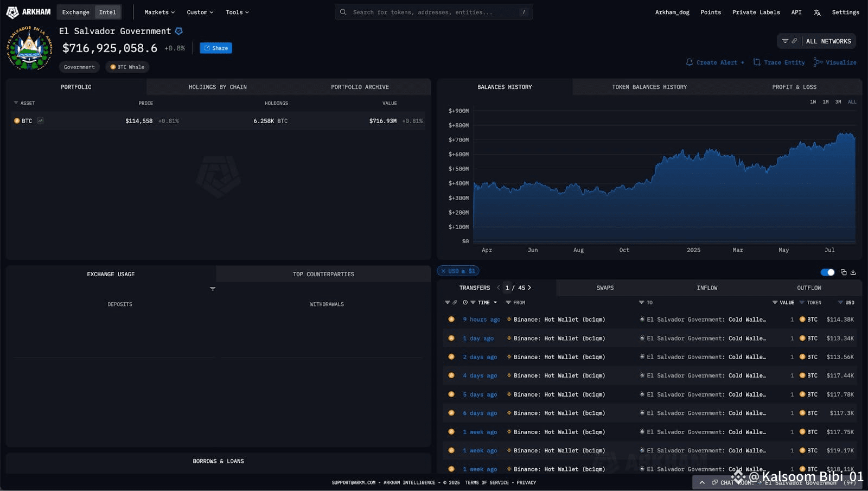The height and width of the screenshot is (491, 868).
Task: Open the API link
Action: [796, 12]
